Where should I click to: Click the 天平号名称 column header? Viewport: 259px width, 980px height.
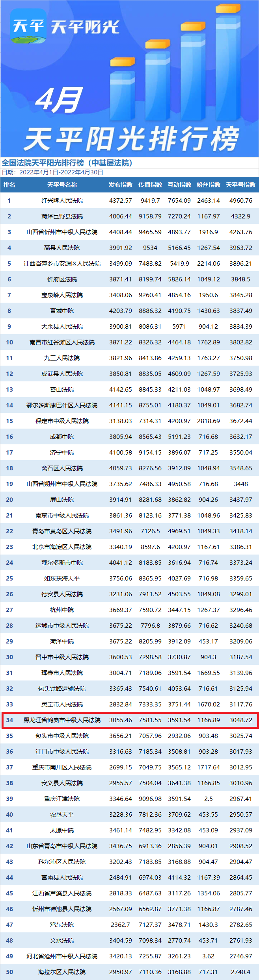pos(62,185)
